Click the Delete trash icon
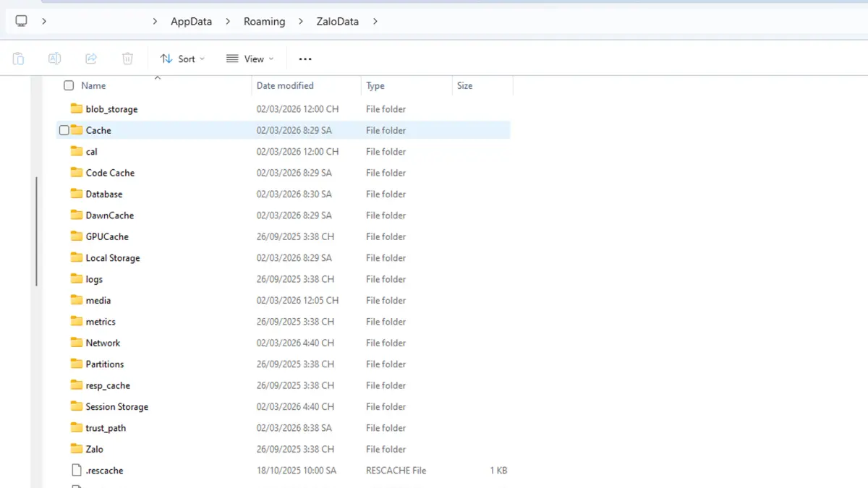 127,59
